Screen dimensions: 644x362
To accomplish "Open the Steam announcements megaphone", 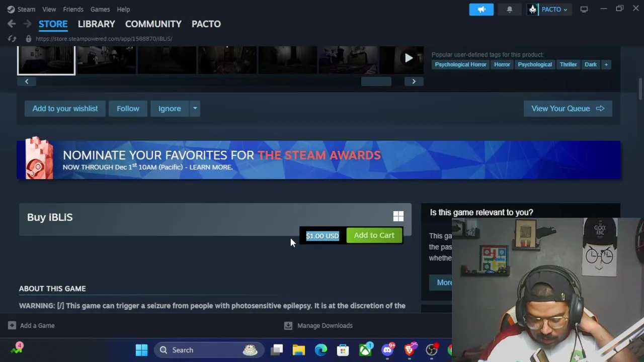I will 481,9.
